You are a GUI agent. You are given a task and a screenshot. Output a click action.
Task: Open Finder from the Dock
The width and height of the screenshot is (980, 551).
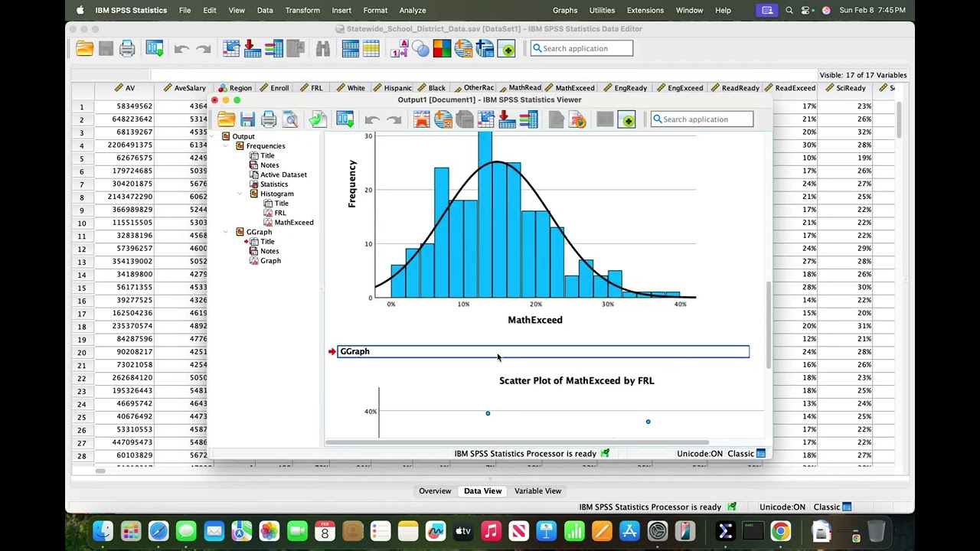(103, 531)
